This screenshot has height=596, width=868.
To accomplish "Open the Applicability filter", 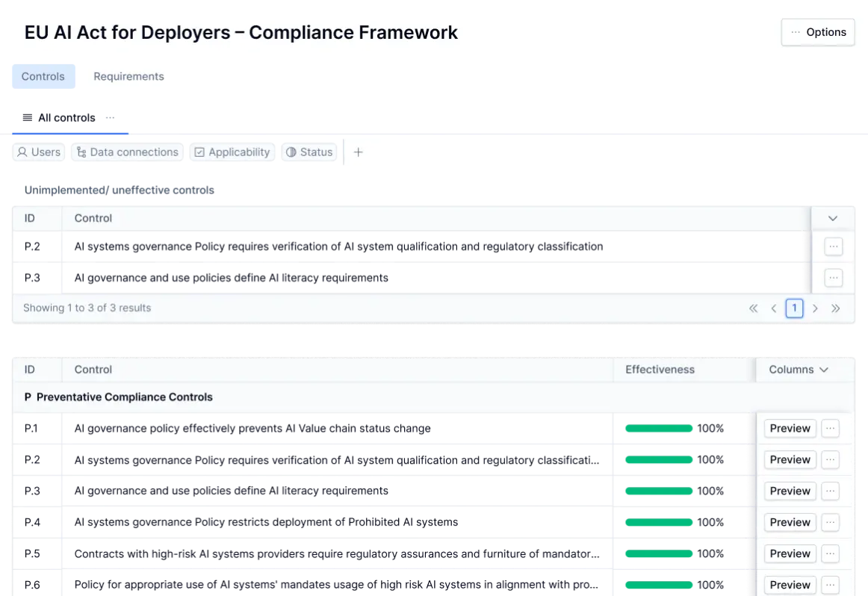I will pos(232,152).
